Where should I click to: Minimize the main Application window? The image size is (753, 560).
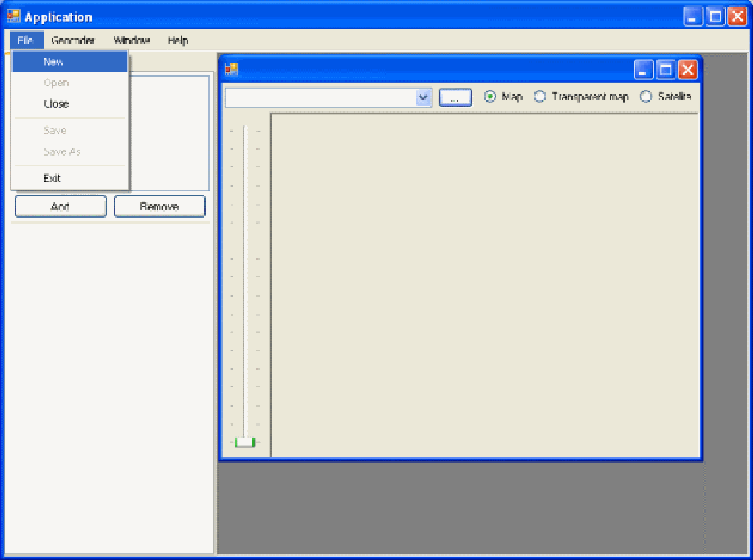coord(693,17)
